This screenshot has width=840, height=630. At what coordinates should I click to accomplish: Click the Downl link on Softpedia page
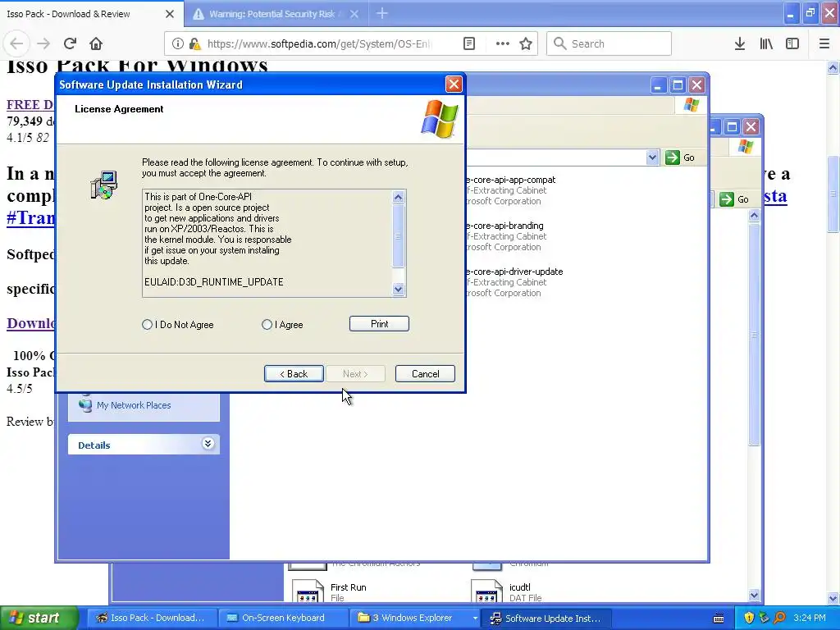[x=30, y=323]
